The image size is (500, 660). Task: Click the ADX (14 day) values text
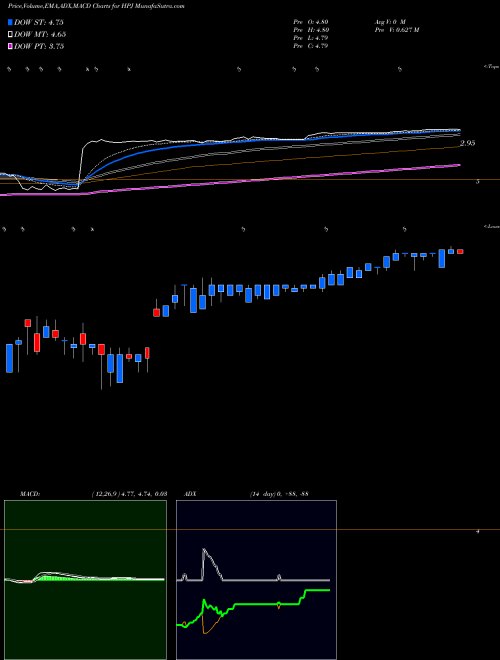(x=277, y=494)
